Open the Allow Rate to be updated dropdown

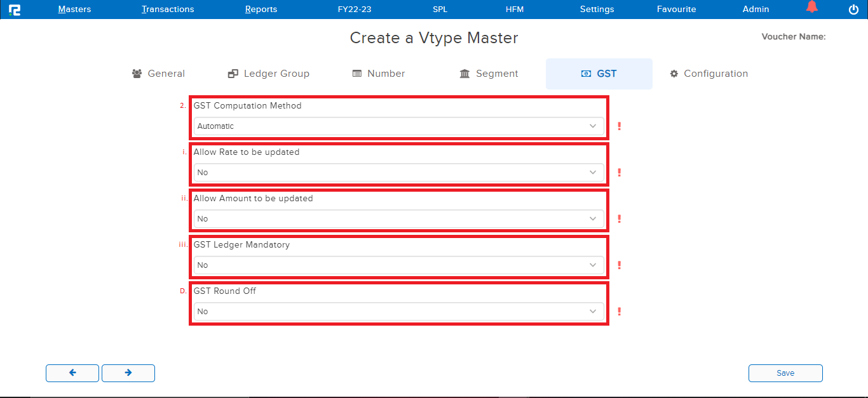(x=398, y=173)
